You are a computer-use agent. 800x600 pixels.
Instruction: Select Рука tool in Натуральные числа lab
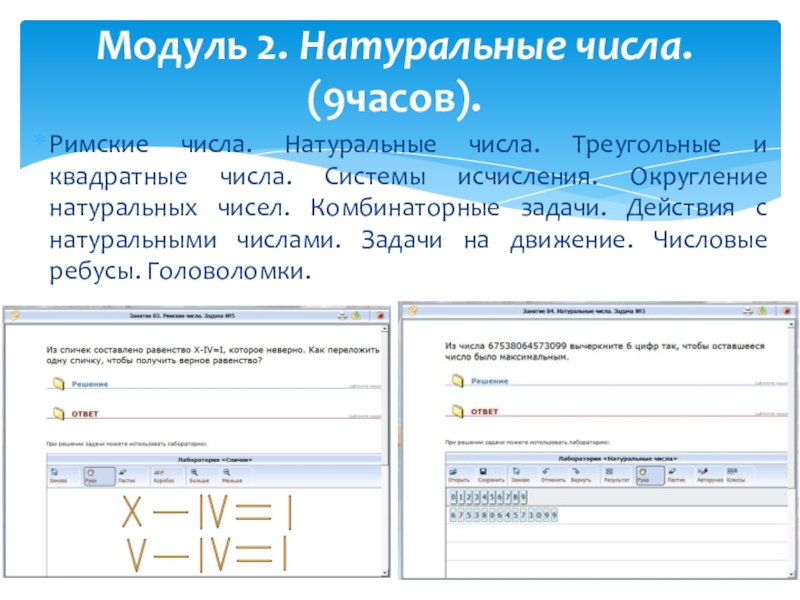[649, 475]
